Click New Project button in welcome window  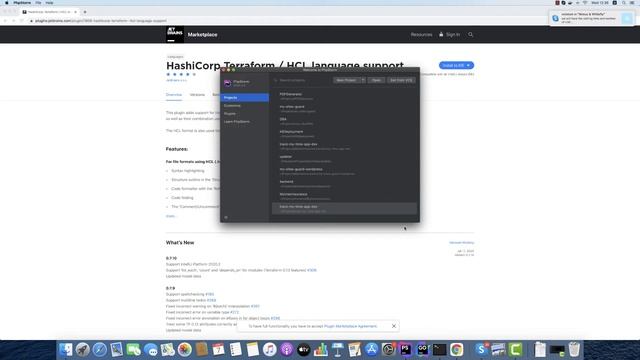347,80
